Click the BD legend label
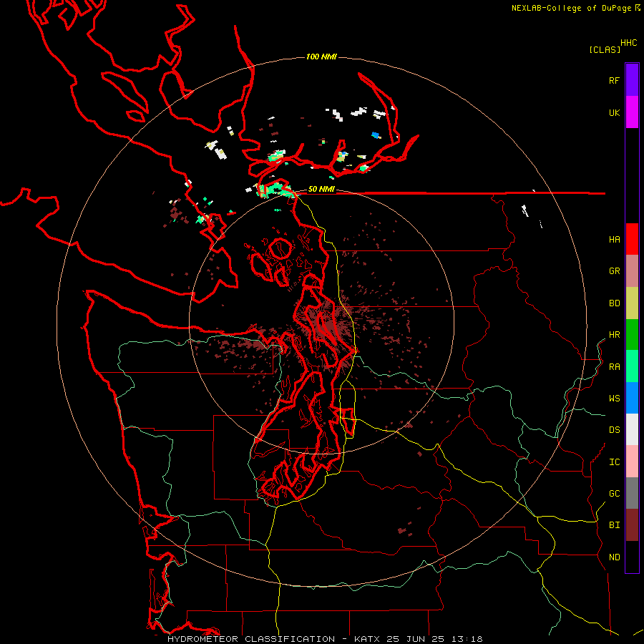644x644 pixels. point(614,303)
